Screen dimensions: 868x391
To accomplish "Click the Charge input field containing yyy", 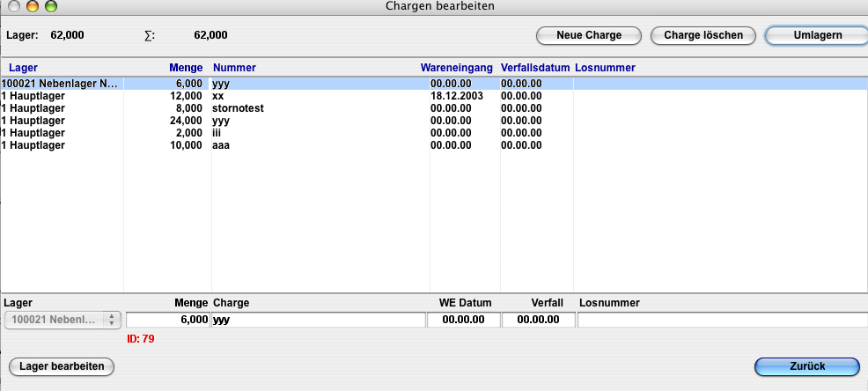I will point(317,320).
